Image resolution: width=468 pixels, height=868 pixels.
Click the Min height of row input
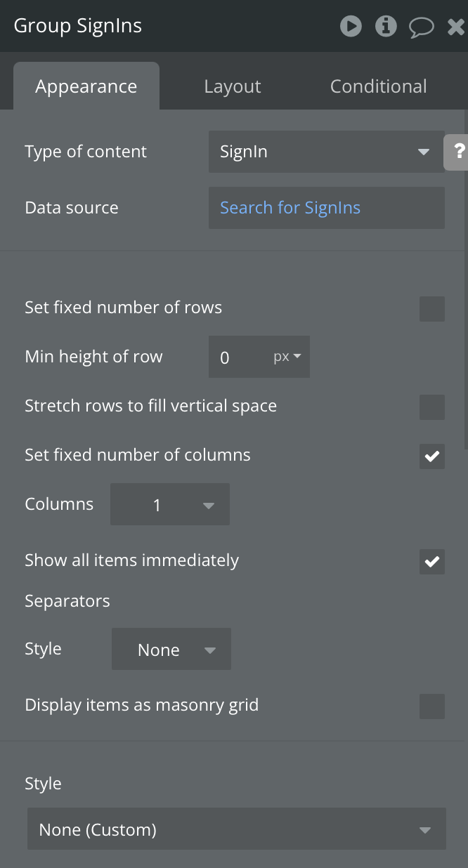(239, 357)
